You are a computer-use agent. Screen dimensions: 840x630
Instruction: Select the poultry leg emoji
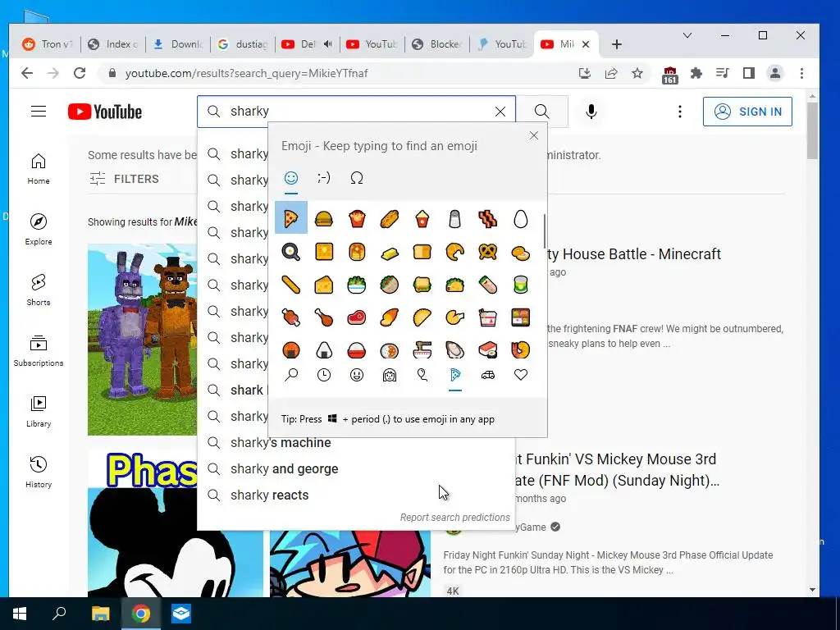coord(323,317)
